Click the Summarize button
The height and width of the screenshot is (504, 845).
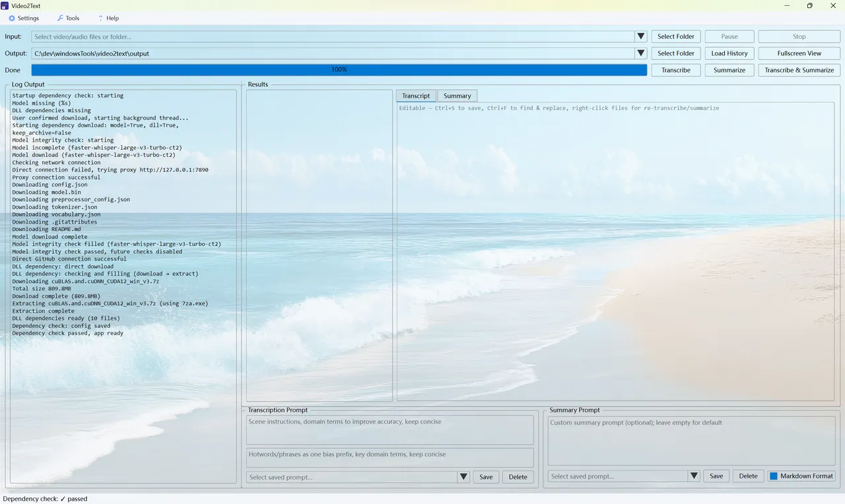729,70
